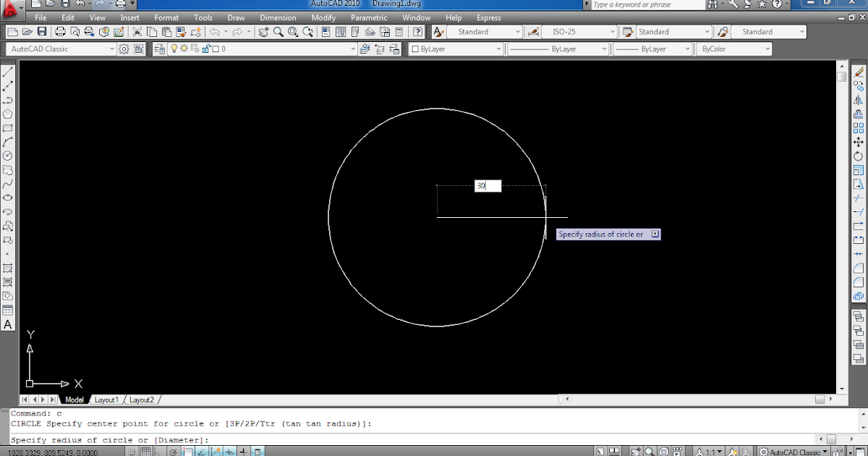Activate the Rectangle drawing tool
Image resolution: width=868 pixels, height=456 pixels.
point(9,128)
